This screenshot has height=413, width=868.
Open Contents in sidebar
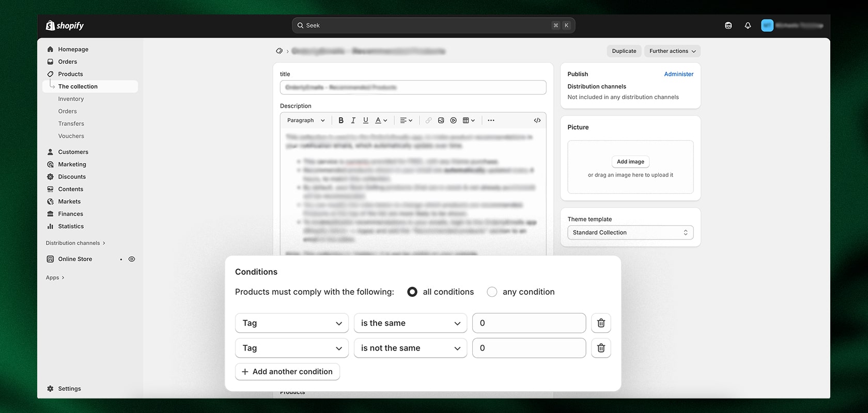[x=70, y=189]
